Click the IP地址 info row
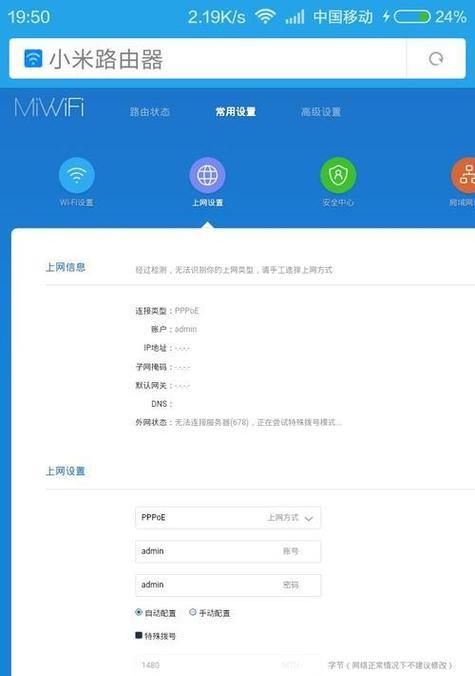The image size is (475, 676). 166,348
